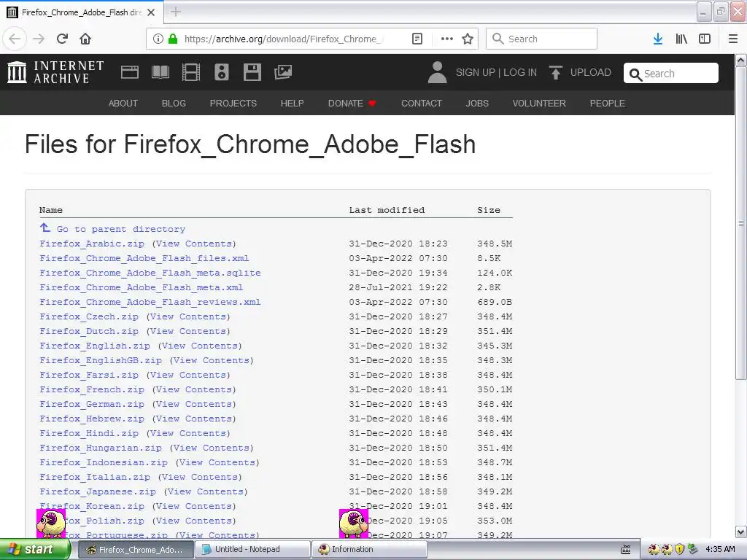Open the Archive texts book icon
The height and width of the screenshot is (560, 747).
[160, 72]
